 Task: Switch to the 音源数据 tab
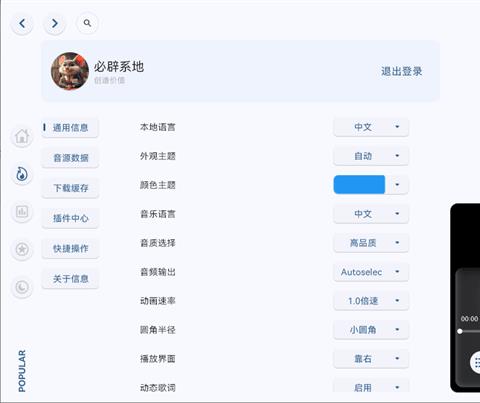[70, 158]
